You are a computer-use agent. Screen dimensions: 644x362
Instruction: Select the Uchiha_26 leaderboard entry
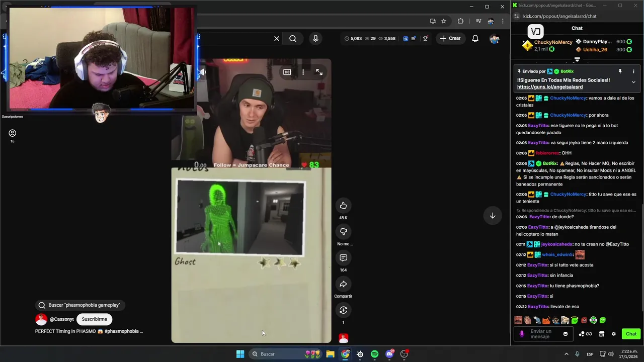pyautogui.click(x=604, y=49)
